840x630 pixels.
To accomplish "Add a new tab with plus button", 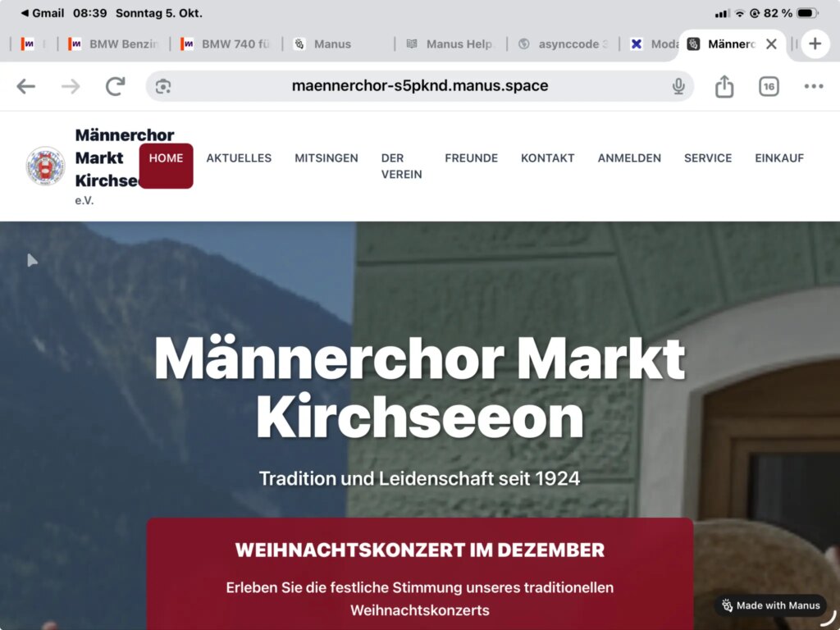I will (x=815, y=44).
